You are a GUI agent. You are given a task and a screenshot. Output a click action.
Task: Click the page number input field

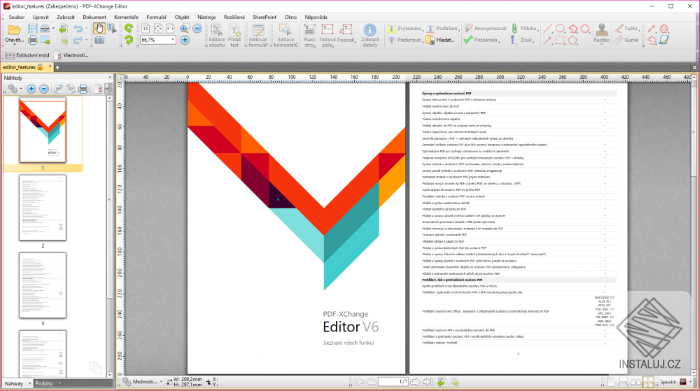393,382
